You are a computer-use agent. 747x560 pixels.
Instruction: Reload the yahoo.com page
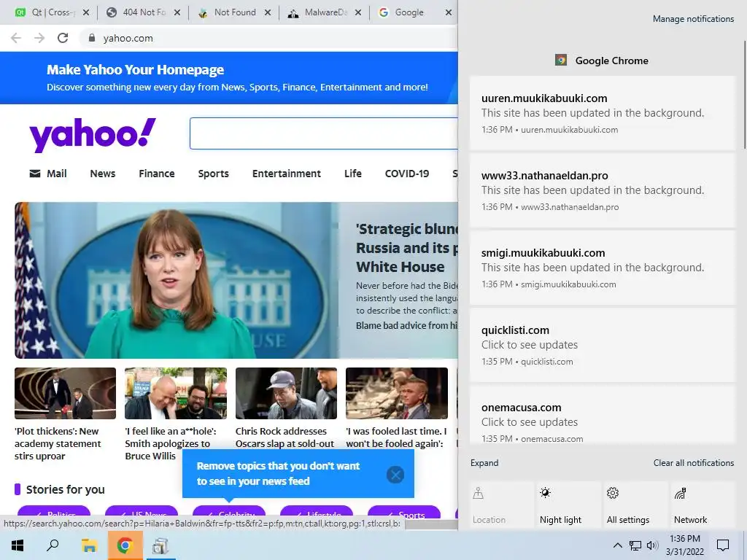(x=63, y=38)
